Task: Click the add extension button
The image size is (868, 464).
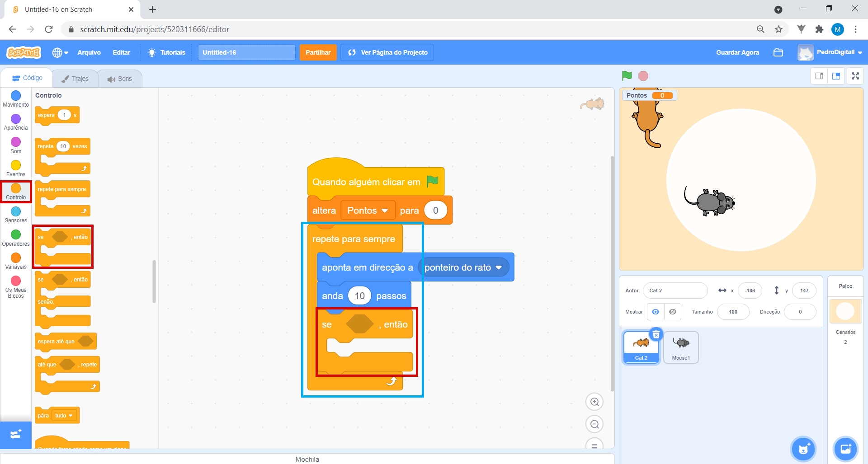Action: click(x=16, y=435)
